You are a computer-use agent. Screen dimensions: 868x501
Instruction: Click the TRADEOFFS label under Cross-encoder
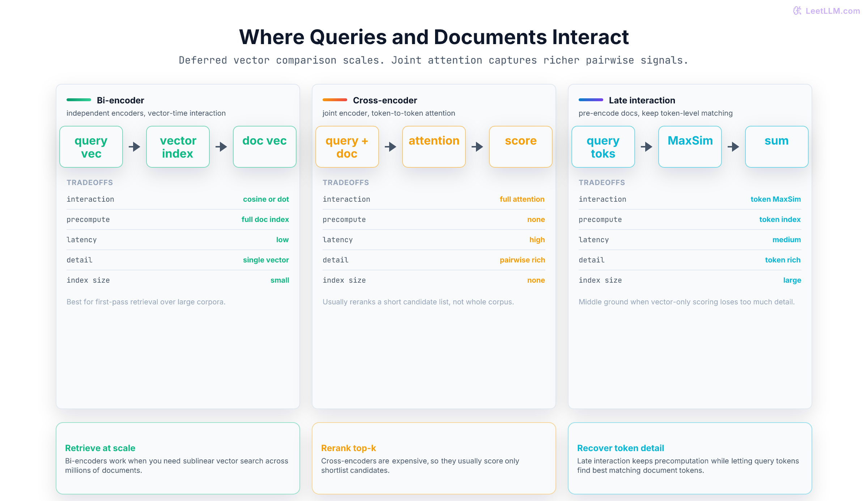coord(346,183)
